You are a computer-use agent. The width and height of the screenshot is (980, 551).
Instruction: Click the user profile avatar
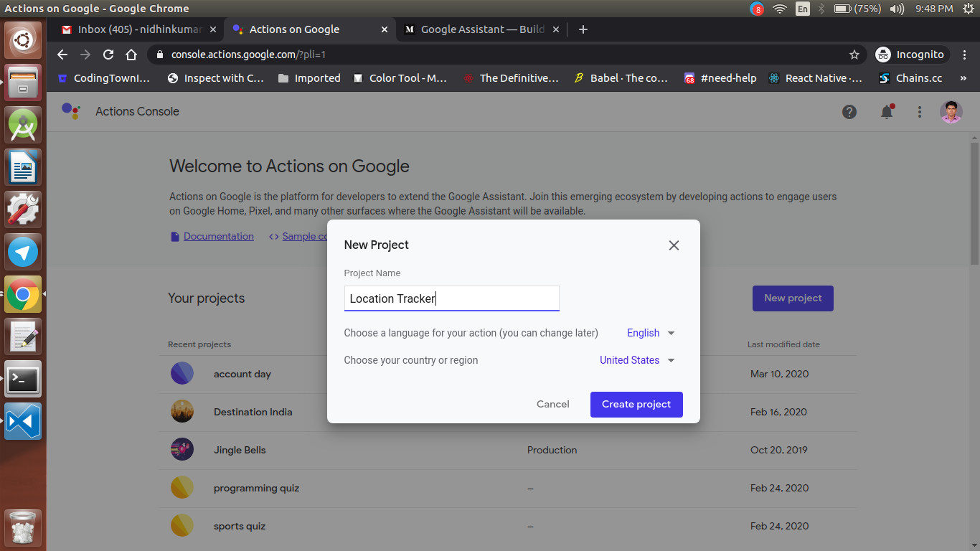click(951, 112)
